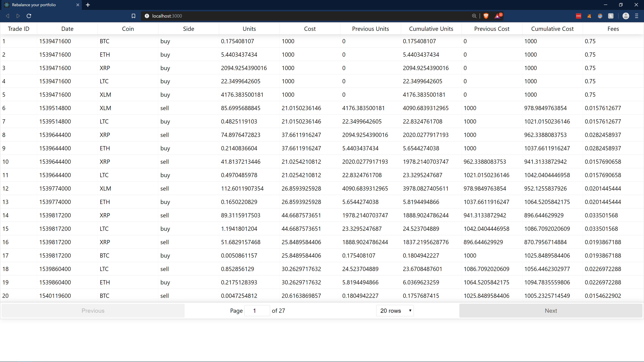
Task: Bookmark this page with the bookmark icon
Action: click(x=133, y=16)
